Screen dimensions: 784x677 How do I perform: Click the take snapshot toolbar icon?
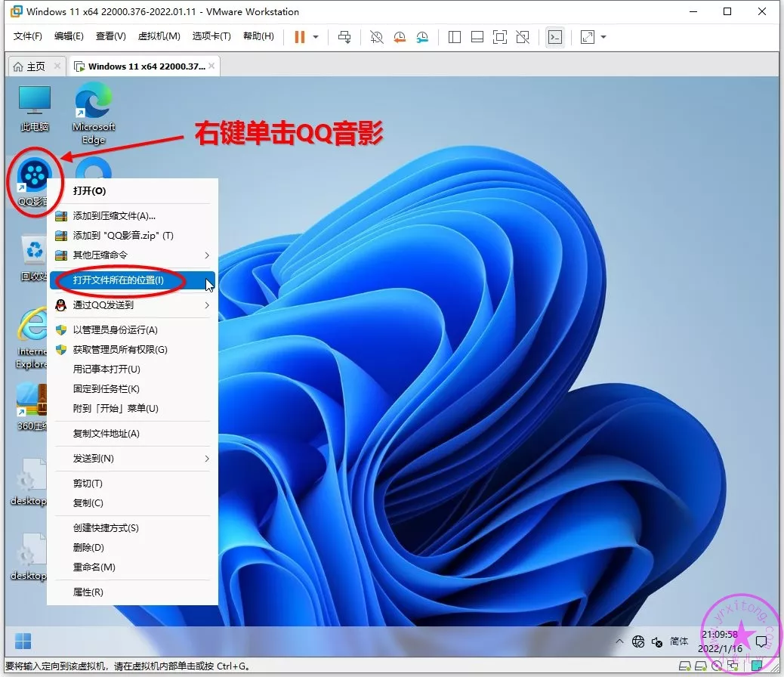click(376, 36)
